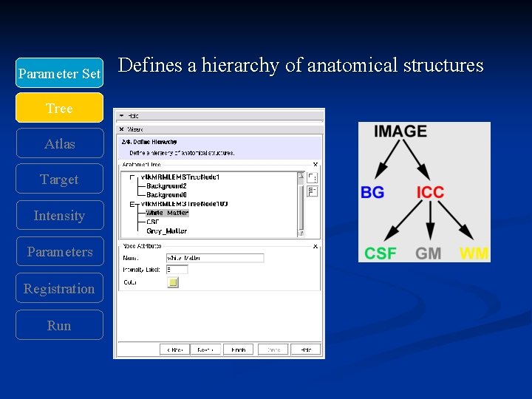Collapse the Wizard panel header

[121, 129]
